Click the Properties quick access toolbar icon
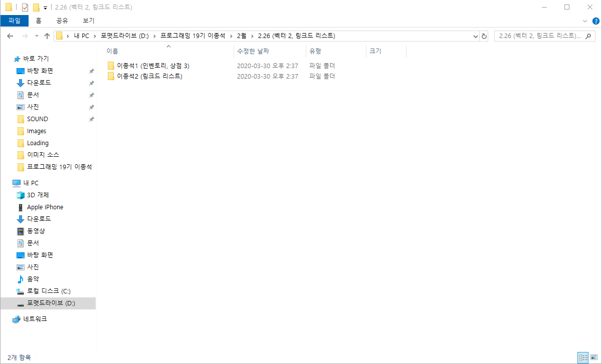The height and width of the screenshot is (364, 602). click(x=25, y=8)
